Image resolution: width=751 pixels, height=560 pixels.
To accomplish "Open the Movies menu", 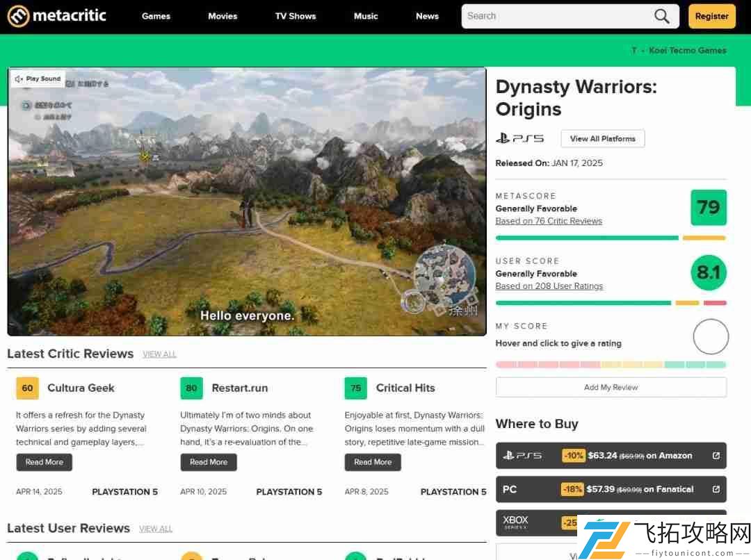I will click(x=223, y=16).
